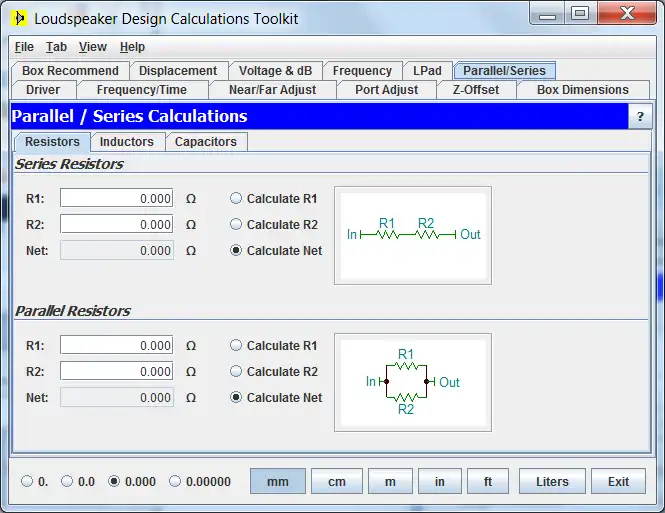Switch length units to cm
This screenshot has height=513, width=665.
(x=337, y=482)
